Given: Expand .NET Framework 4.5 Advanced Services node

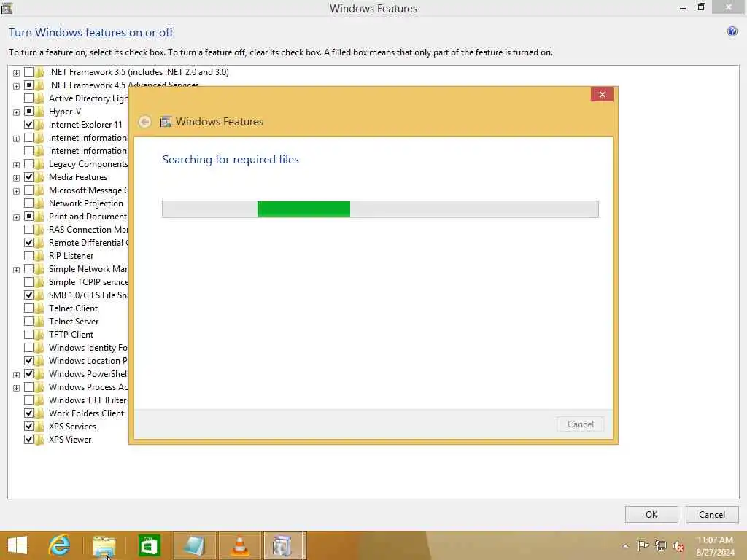Looking at the screenshot, I should tap(16, 86).
